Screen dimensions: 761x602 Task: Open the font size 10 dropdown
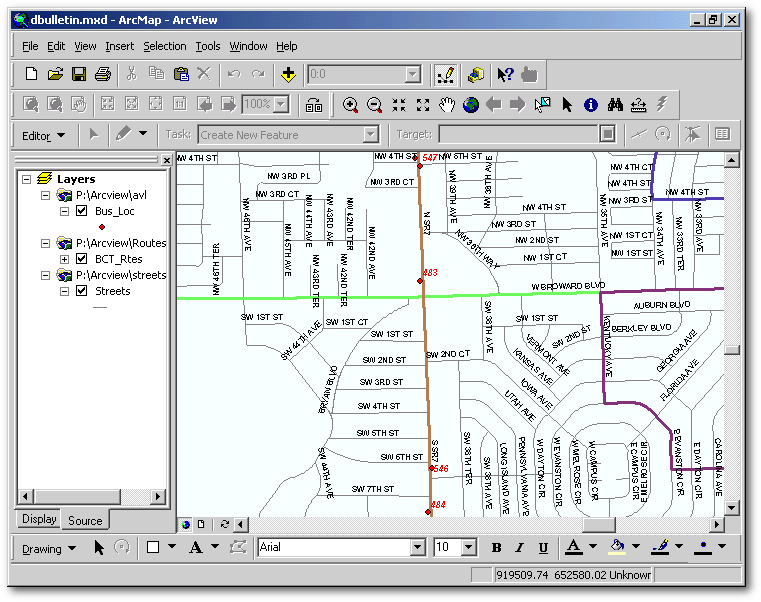pyautogui.click(x=468, y=548)
